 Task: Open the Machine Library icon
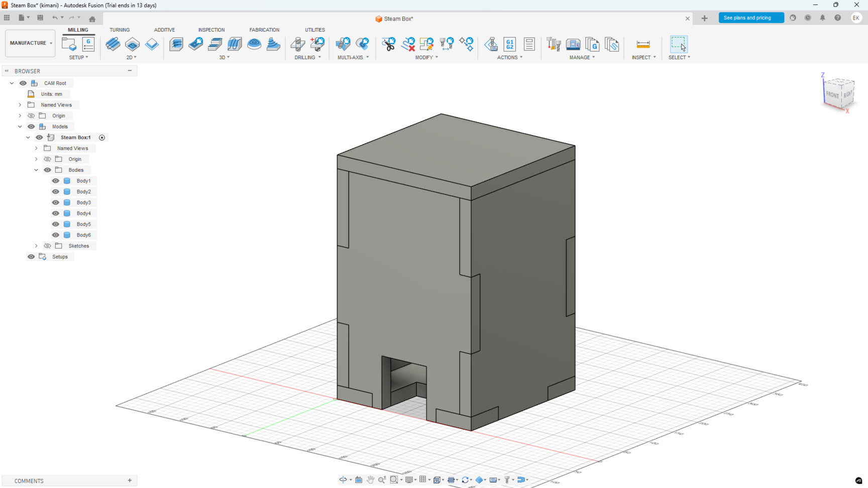click(x=573, y=44)
